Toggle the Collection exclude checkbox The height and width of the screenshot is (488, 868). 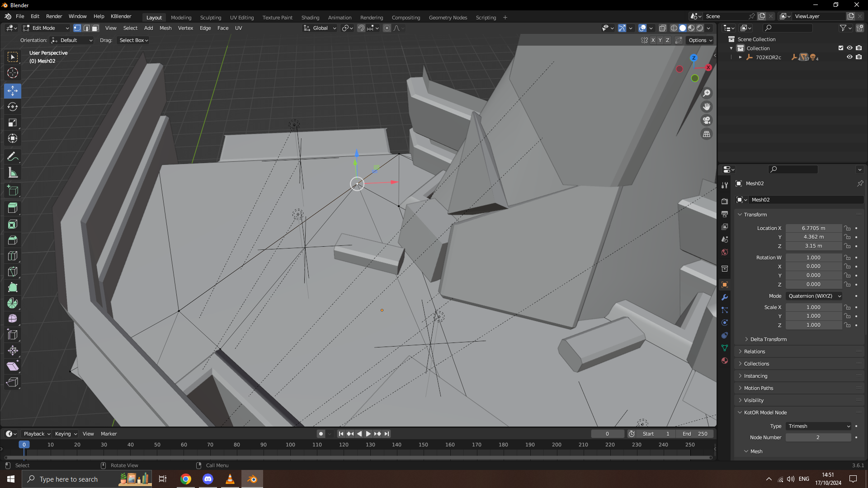pyautogui.click(x=841, y=48)
